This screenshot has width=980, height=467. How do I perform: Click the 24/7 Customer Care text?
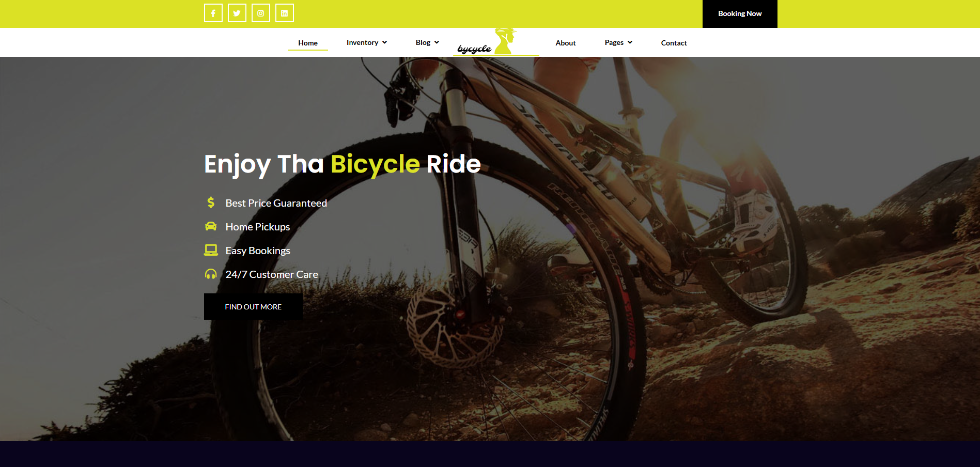tap(272, 274)
